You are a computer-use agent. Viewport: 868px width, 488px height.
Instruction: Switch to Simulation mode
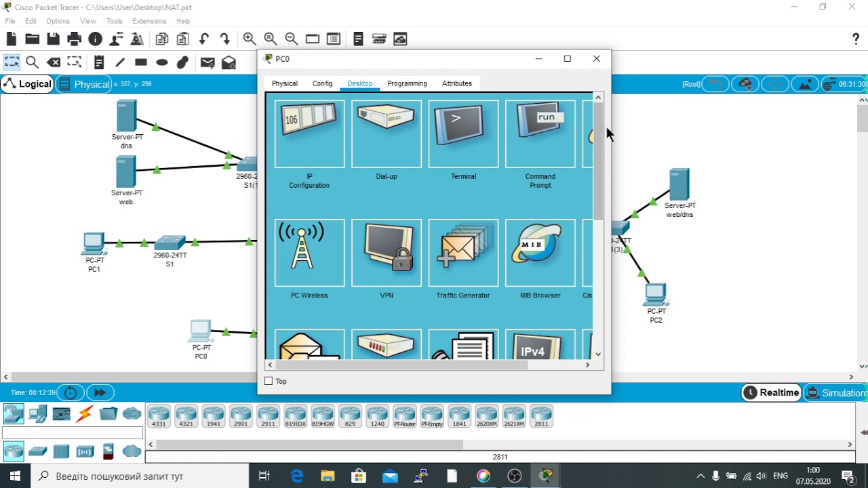point(836,392)
